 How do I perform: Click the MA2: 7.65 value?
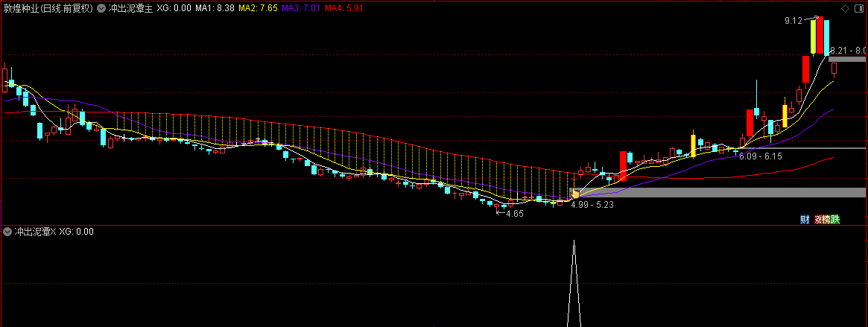[x=258, y=8]
